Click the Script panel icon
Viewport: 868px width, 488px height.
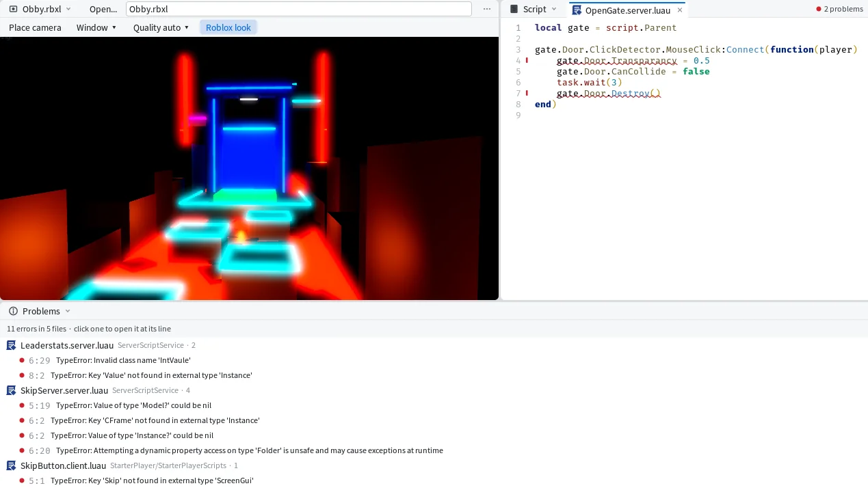click(514, 9)
